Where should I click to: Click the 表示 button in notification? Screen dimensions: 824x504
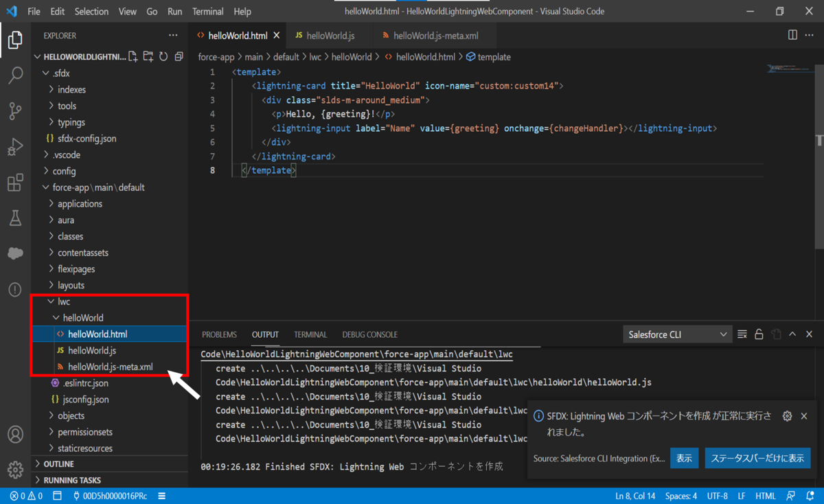click(685, 458)
